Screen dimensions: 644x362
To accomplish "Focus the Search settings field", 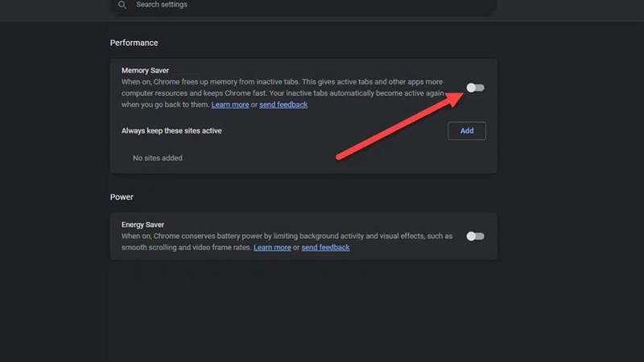I will pyautogui.click(x=303, y=6).
